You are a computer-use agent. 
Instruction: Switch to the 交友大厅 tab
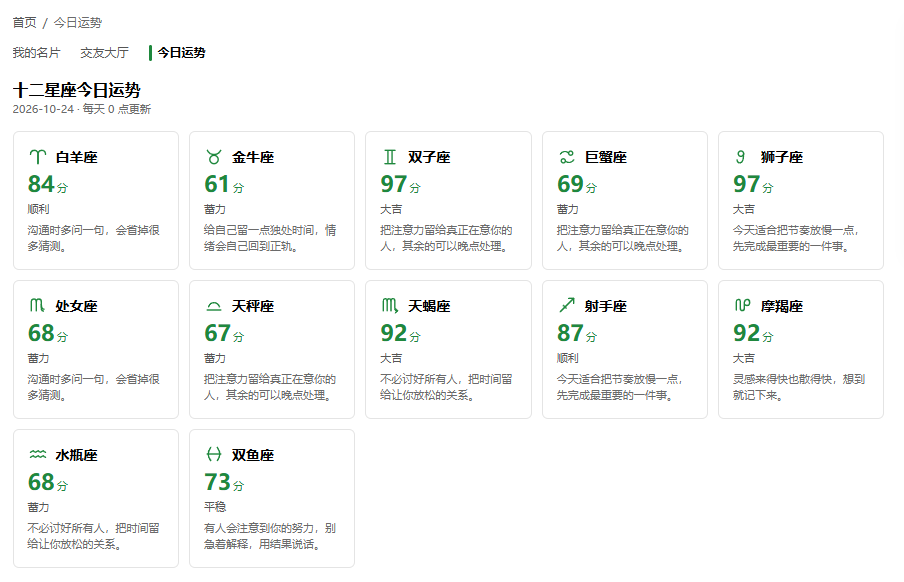pyautogui.click(x=104, y=53)
